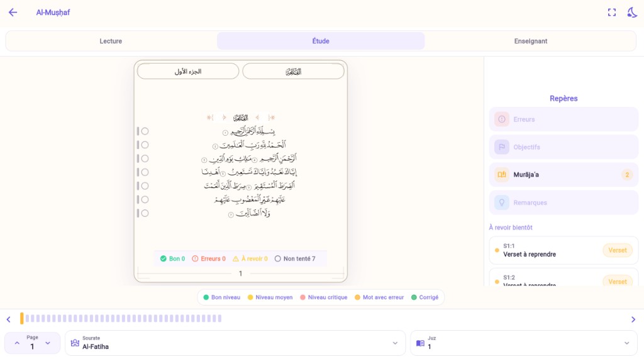Expand the Sourate dropdown chevron

395,343
